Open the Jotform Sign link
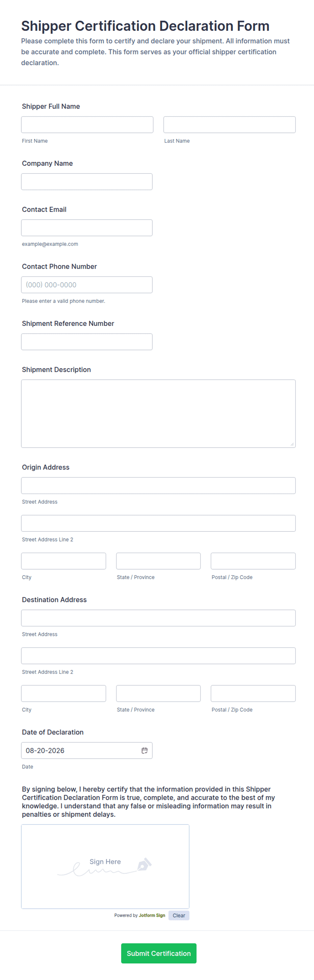The image size is (314, 980). (x=152, y=915)
